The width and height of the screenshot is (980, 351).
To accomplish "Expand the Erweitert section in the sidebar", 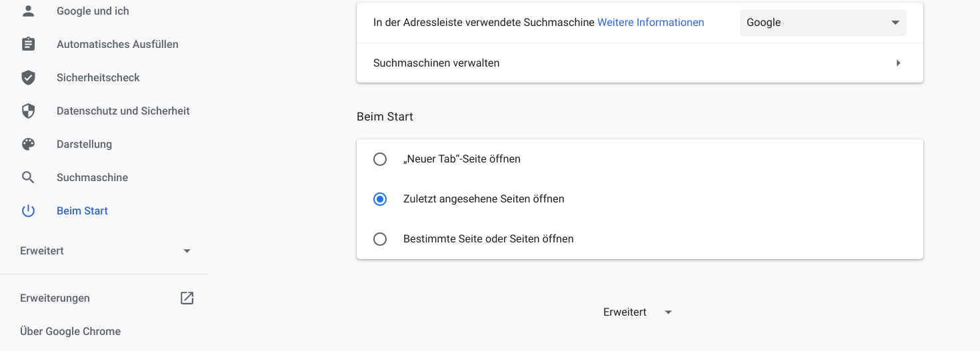I will 104,250.
